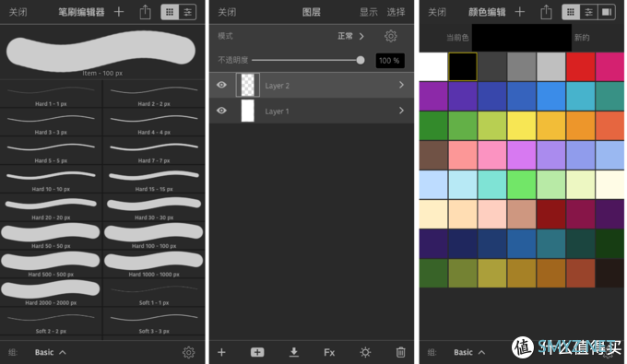The width and height of the screenshot is (627, 364).
Task: Expand Basic brush group selector
Action: coord(50,352)
